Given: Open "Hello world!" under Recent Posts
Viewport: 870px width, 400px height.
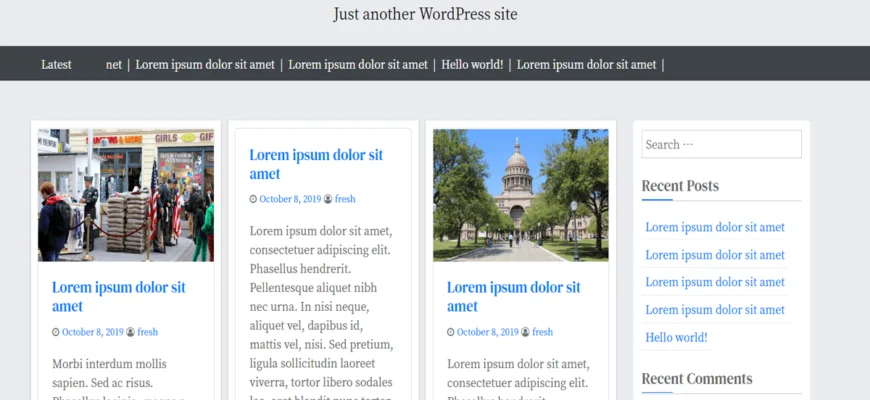Looking at the screenshot, I should [x=676, y=337].
